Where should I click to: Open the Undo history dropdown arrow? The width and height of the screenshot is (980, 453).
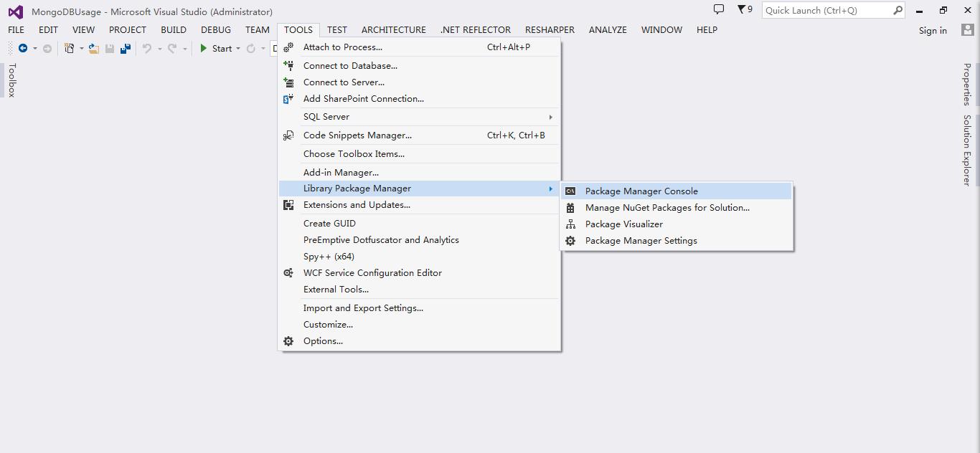click(x=159, y=49)
